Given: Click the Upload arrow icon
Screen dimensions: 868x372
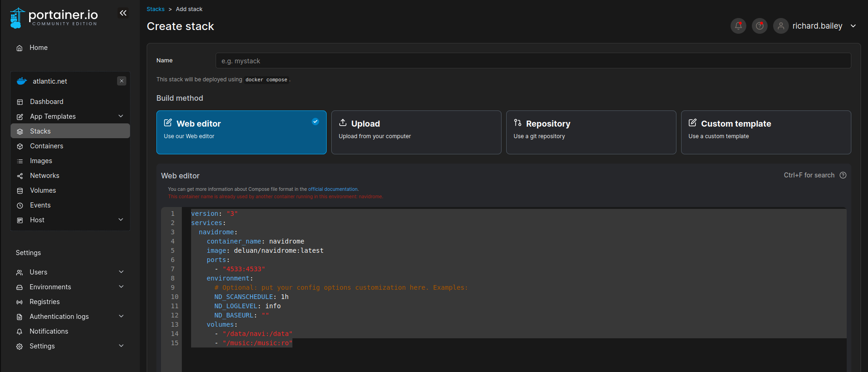Looking at the screenshot, I should click(343, 122).
